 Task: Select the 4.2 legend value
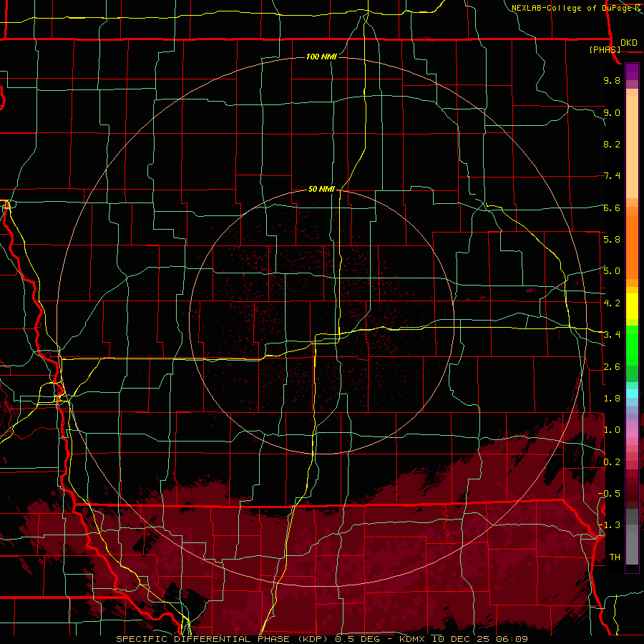(612, 303)
